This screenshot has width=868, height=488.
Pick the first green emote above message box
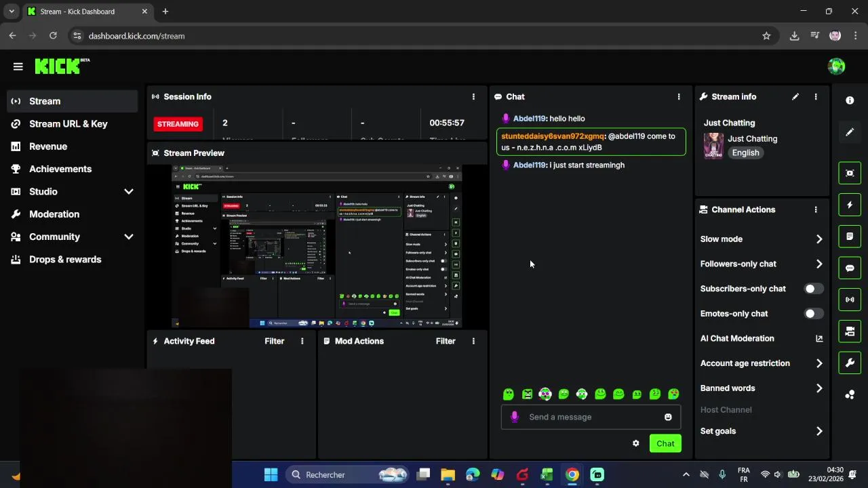[x=509, y=394]
